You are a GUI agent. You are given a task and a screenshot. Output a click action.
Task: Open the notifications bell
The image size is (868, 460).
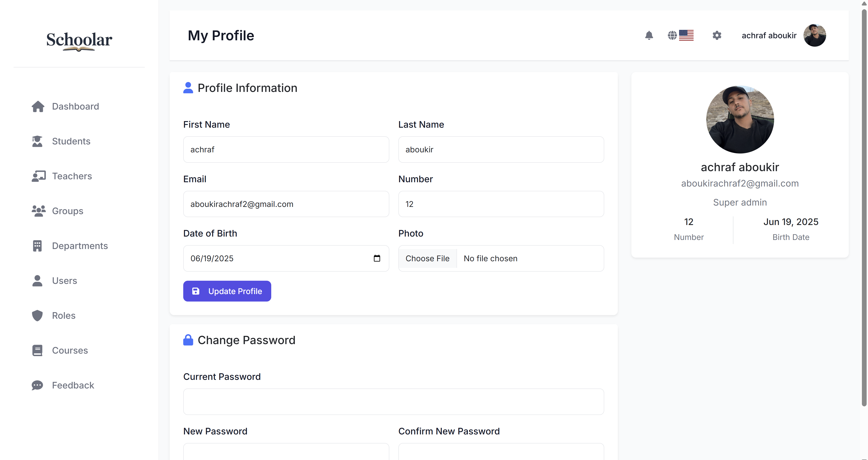click(649, 35)
